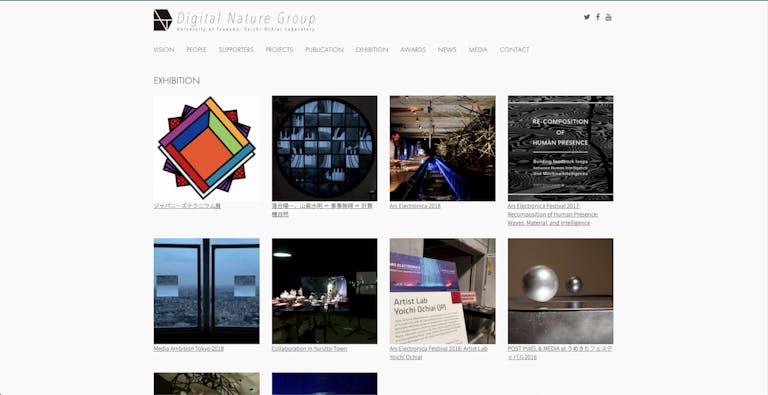Image resolution: width=768 pixels, height=395 pixels.
Task: Select the CONTACT menu item
Action: tap(514, 49)
